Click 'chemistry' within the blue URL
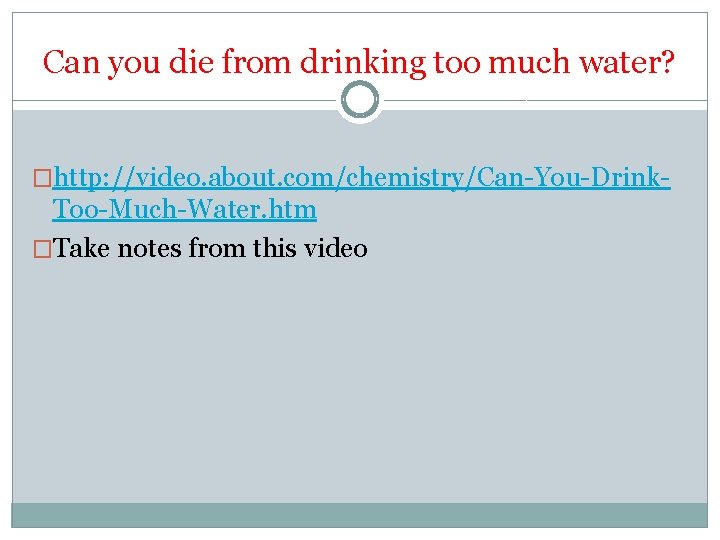The height and width of the screenshot is (540, 720). [x=405, y=178]
